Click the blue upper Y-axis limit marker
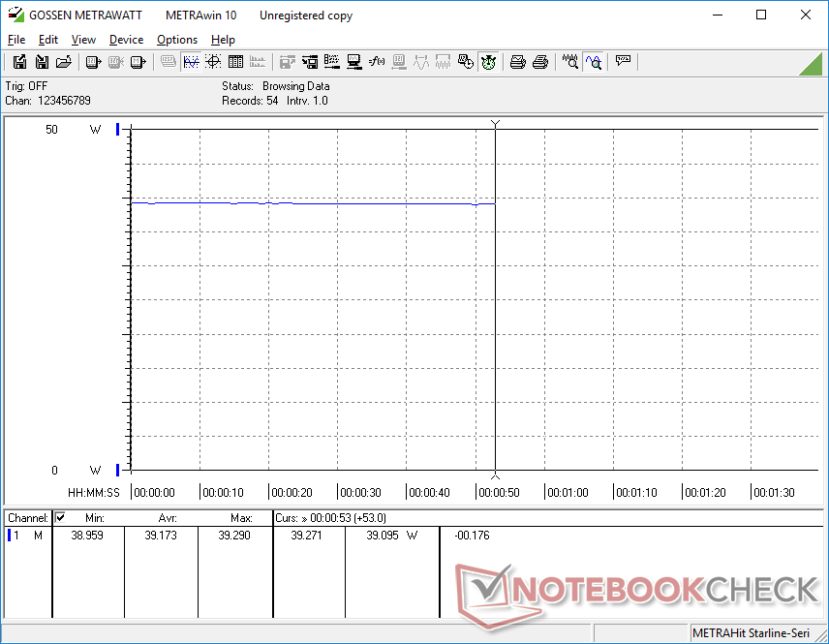This screenshot has height=644, width=829. click(118, 129)
